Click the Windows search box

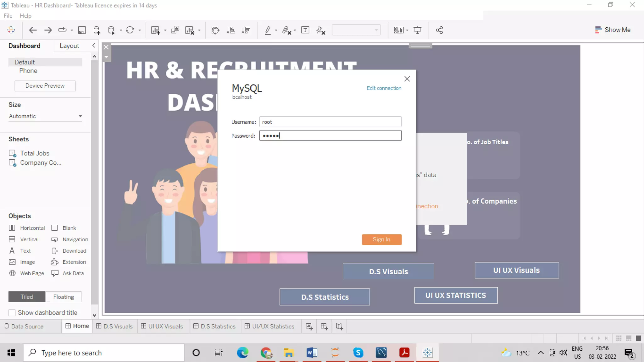click(x=104, y=353)
